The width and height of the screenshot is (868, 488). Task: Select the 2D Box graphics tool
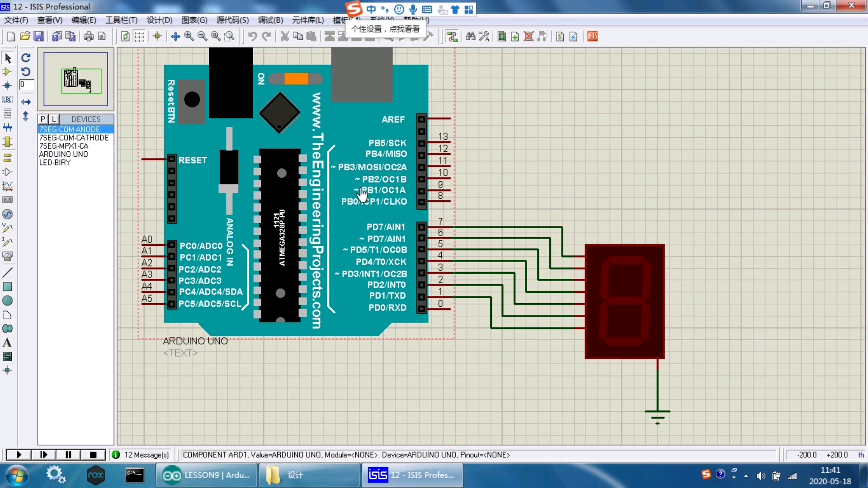pyautogui.click(x=7, y=286)
